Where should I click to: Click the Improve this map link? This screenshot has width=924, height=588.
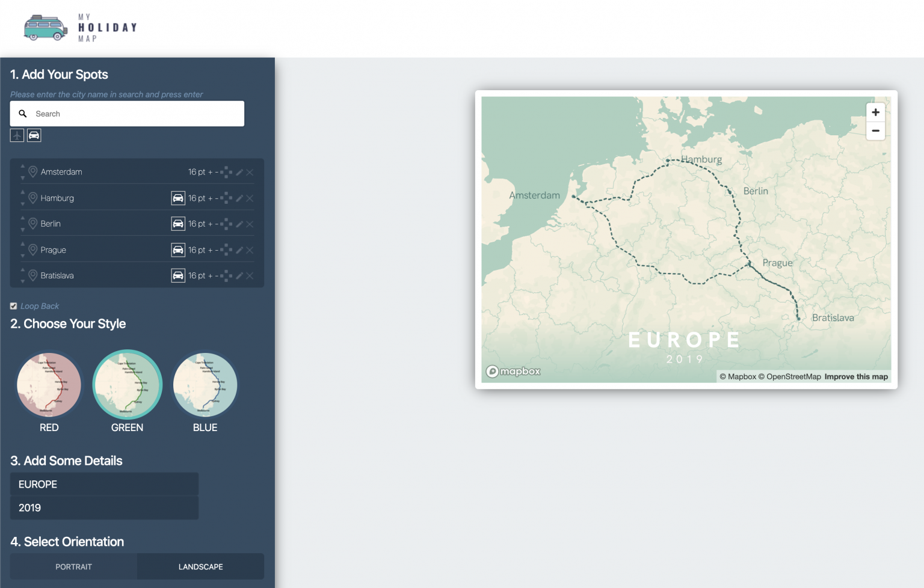[x=855, y=376]
